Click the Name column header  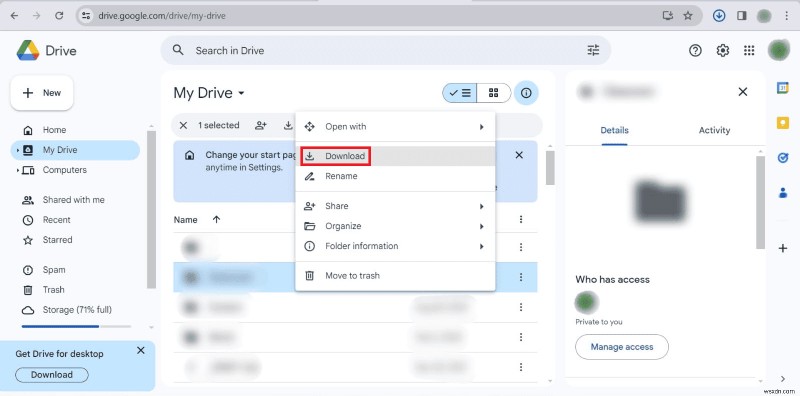[x=185, y=220]
